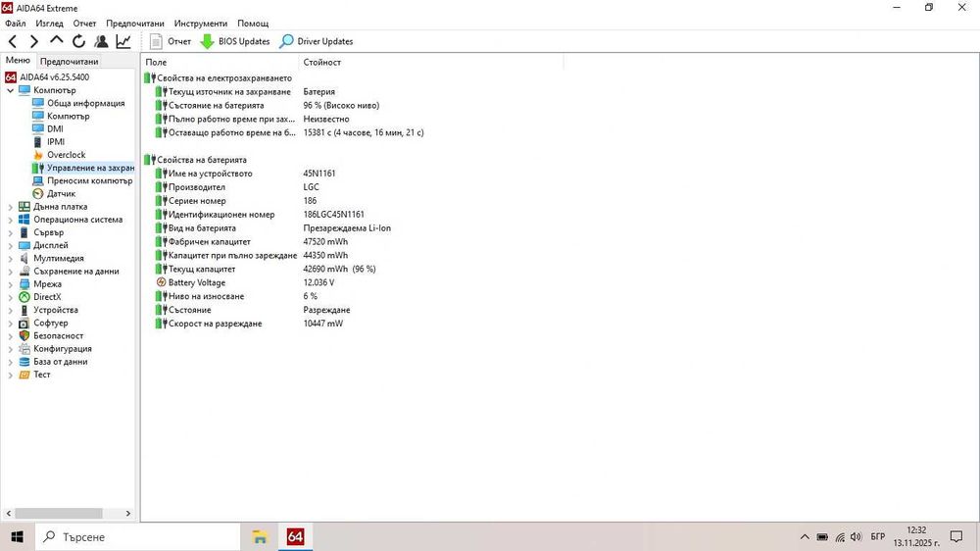The image size is (980, 551).
Task: Select the Компютър child item with monitor icon
Action: pos(61,116)
